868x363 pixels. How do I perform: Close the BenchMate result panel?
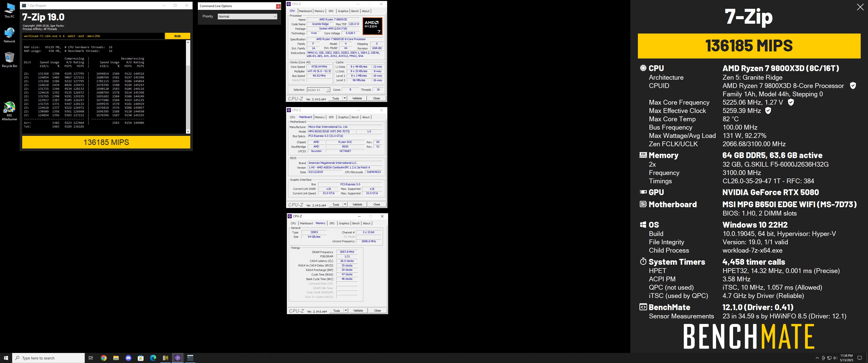point(860,7)
